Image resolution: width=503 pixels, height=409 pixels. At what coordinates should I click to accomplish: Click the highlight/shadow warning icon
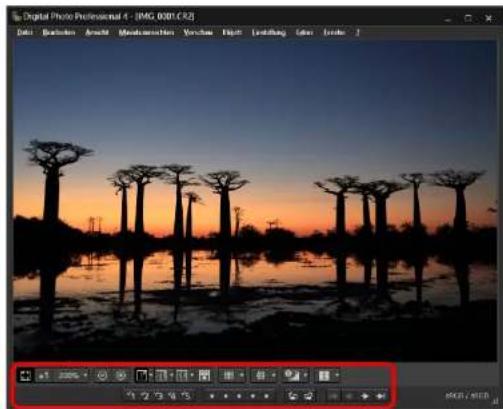coord(292,376)
